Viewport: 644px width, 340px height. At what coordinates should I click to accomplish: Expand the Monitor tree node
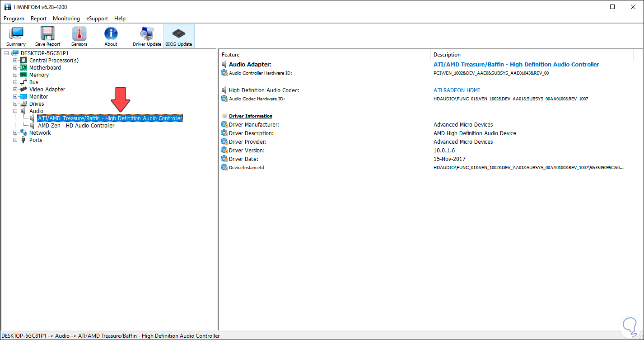[x=15, y=97]
